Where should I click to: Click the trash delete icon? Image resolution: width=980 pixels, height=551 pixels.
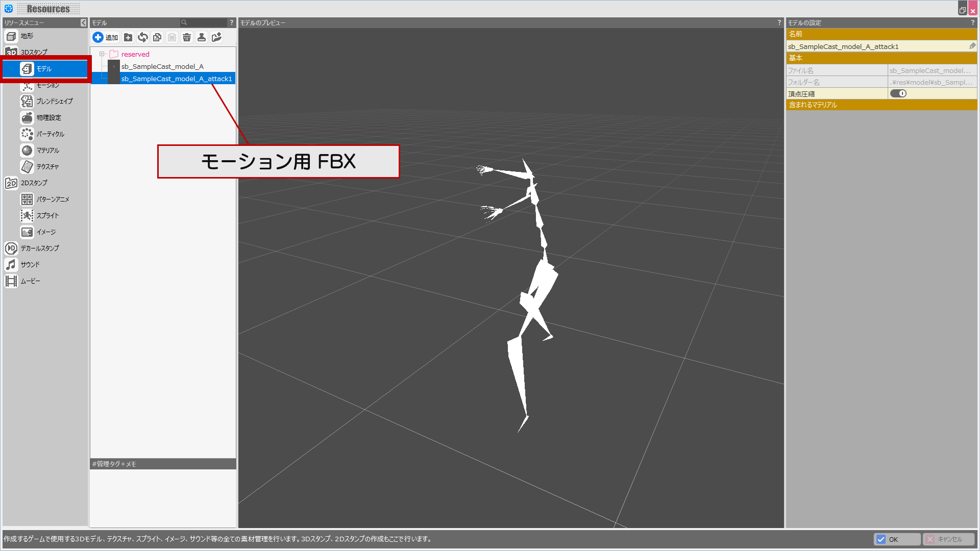pyautogui.click(x=187, y=37)
